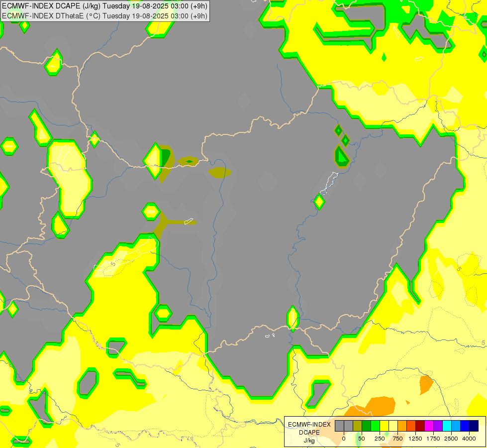Click the legend label '1250'
Viewport: 487px width, 448px height.
click(x=415, y=439)
